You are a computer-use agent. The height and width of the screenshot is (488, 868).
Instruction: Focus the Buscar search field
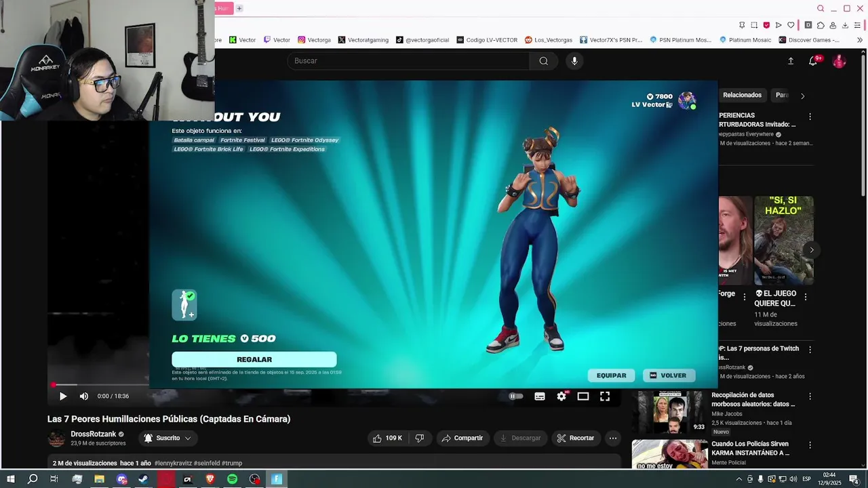[409, 61]
